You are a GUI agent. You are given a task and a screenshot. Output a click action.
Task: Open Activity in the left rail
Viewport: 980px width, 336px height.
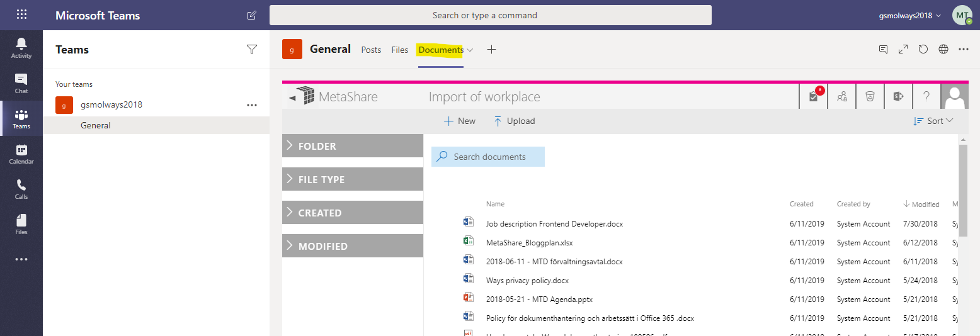pos(21,48)
